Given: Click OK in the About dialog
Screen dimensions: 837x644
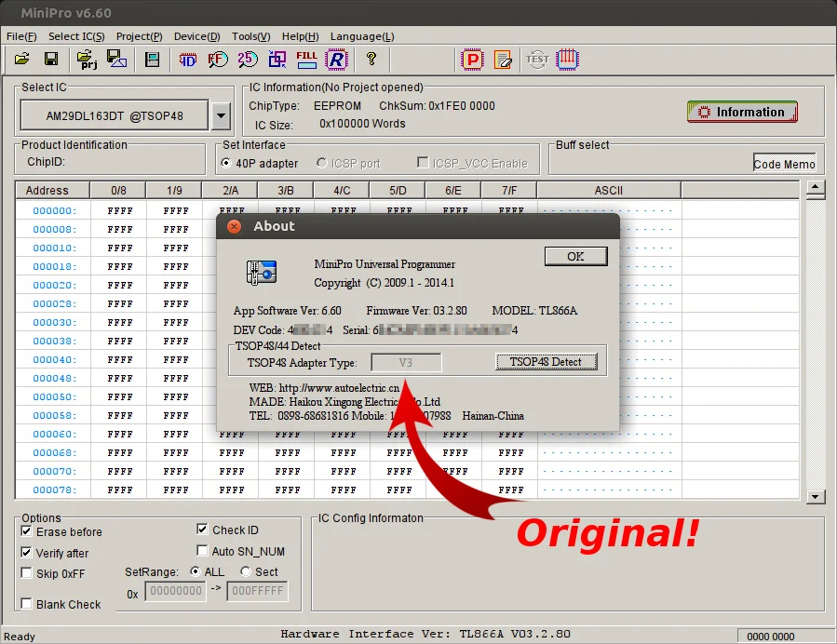Looking at the screenshot, I should pos(575,256).
